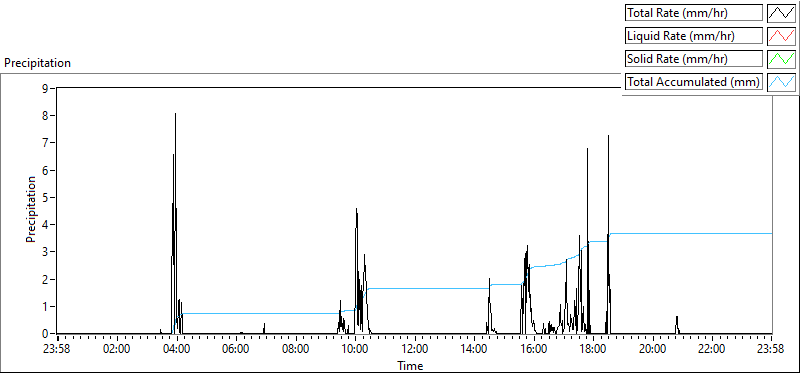Click the 14:00 time axis tick label
This screenshot has width=800, height=373.
pos(474,350)
